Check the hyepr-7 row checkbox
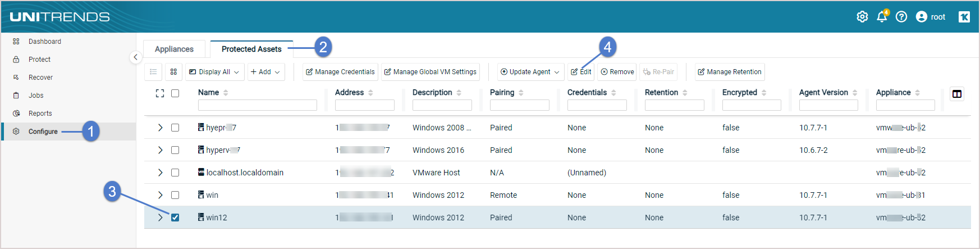This screenshot has width=980, height=249. coord(175,128)
